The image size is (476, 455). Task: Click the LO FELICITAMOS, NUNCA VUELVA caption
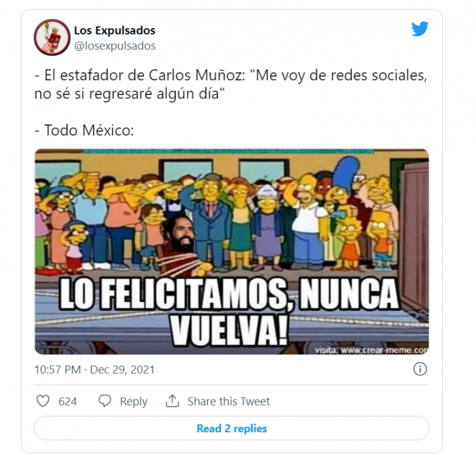(x=229, y=312)
